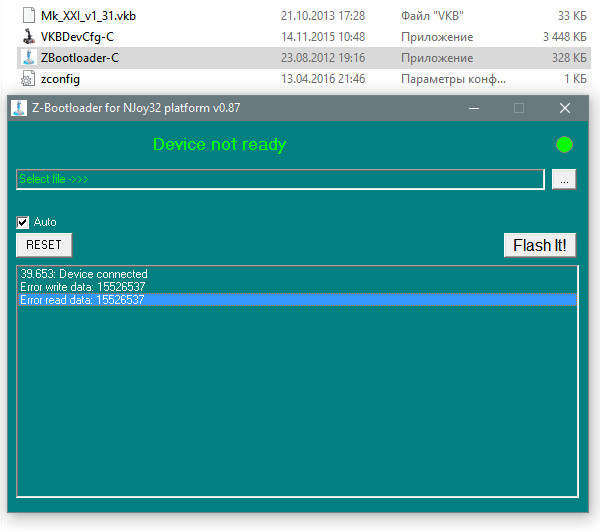Select the "Device connected" log entry
600x531 pixels.
click(84, 274)
